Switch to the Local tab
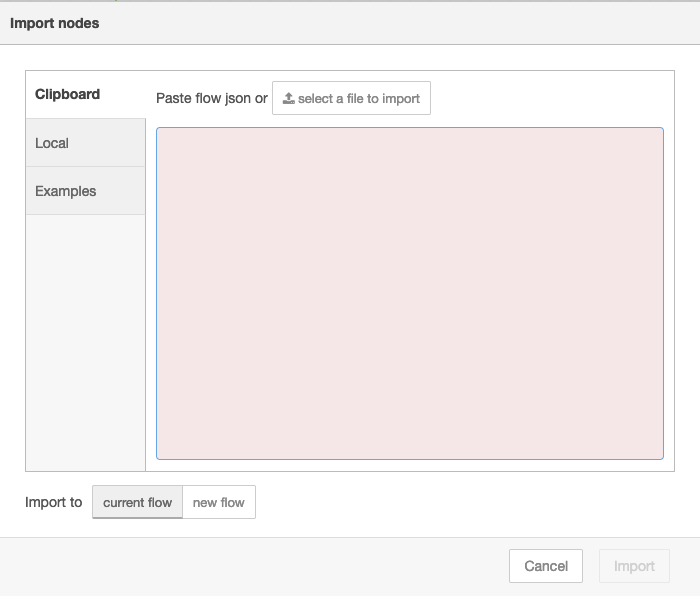Image resolution: width=700 pixels, height=596 pixels. [52, 143]
